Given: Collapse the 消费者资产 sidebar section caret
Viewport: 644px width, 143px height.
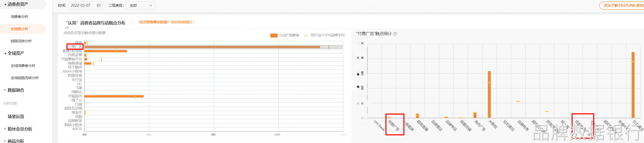Looking at the screenshot, I should [5, 4].
